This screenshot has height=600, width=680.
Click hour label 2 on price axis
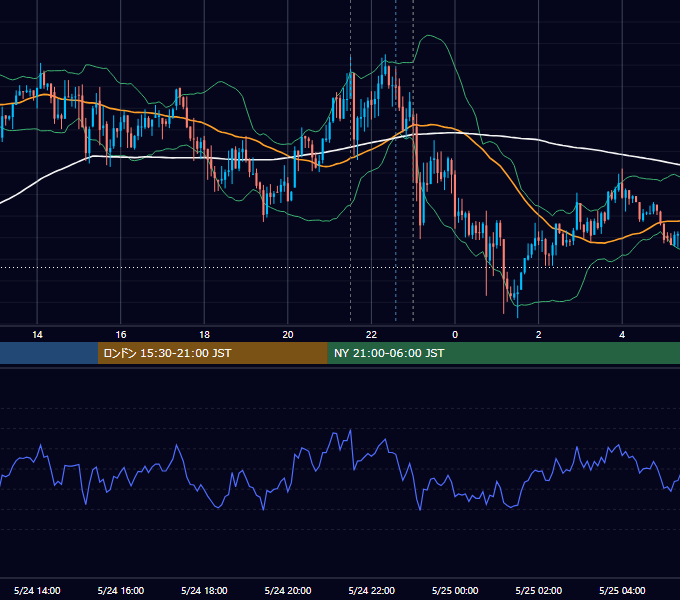point(539,335)
